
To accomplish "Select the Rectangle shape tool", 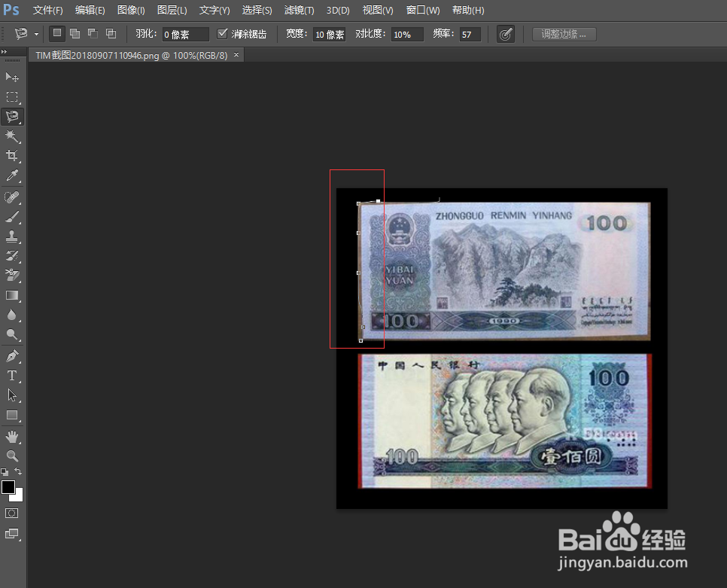I will tap(12, 415).
